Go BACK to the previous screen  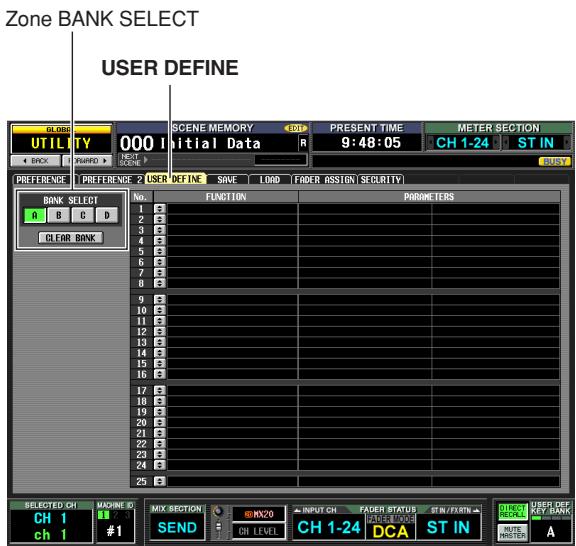click(36, 161)
